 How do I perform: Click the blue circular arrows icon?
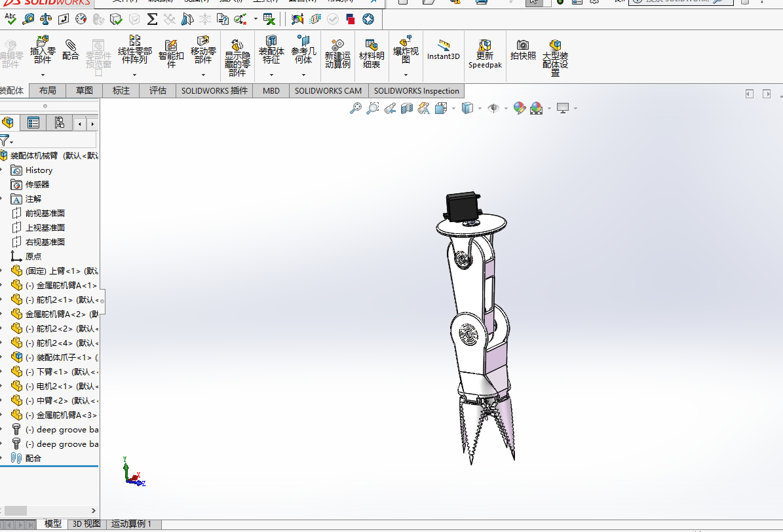tap(368, 19)
